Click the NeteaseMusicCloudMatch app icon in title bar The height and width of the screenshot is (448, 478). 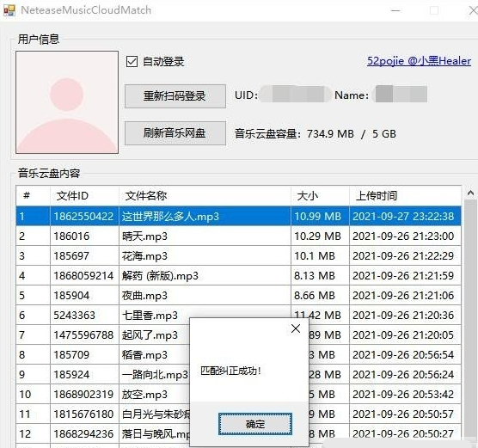(x=9, y=10)
